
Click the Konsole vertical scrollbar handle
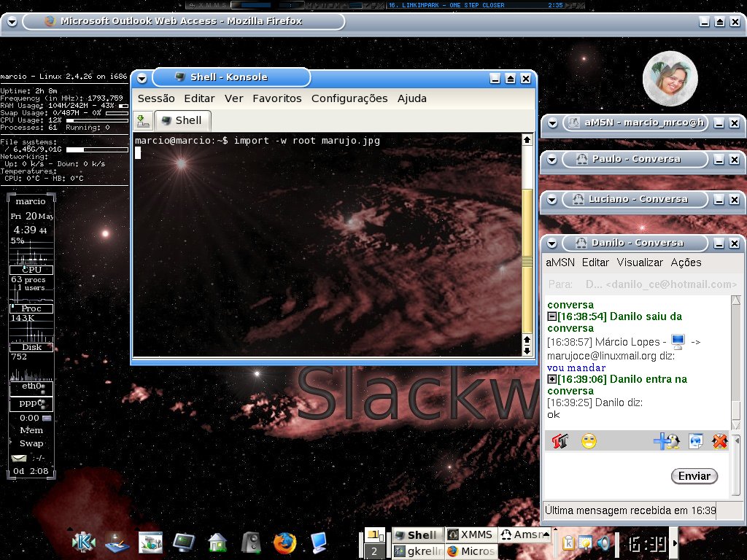[x=527, y=261]
